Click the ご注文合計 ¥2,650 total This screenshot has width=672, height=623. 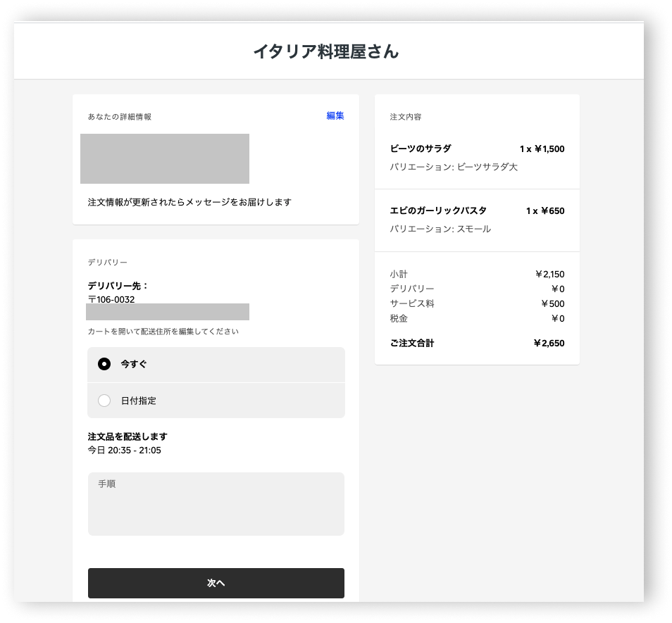pos(549,343)
